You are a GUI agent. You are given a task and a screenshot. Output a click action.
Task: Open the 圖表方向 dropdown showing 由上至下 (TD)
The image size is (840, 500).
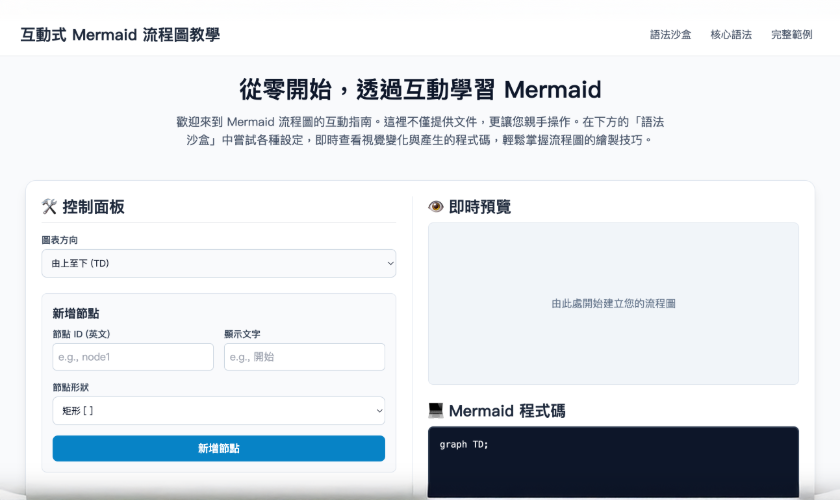(219, 263)
